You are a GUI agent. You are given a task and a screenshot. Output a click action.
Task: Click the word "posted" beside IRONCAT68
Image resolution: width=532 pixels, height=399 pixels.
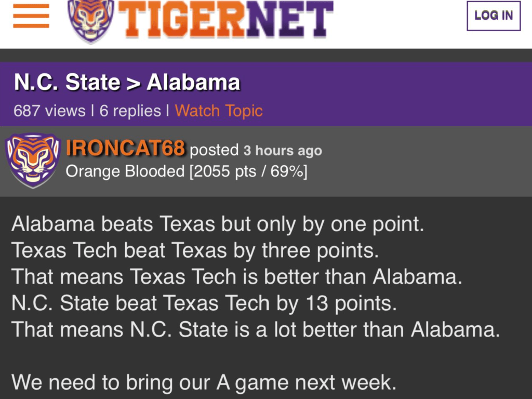point(214,150)
